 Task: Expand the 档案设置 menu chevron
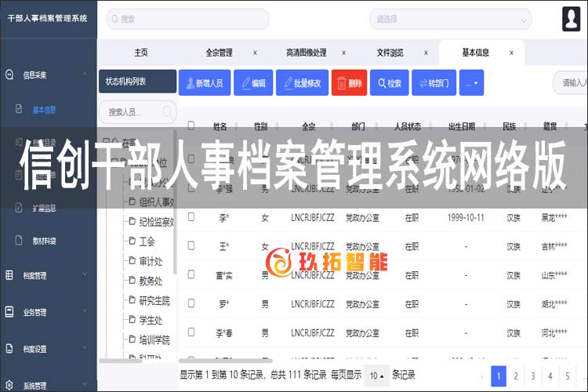click(x=85, y=347)
